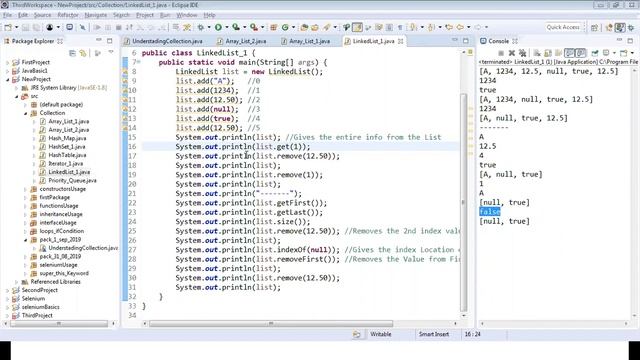The width and height of the screenshot is (640, 360).
Task: Toggle Mark Occurrences highlighted toolbar button
Action: pos(357,27)
